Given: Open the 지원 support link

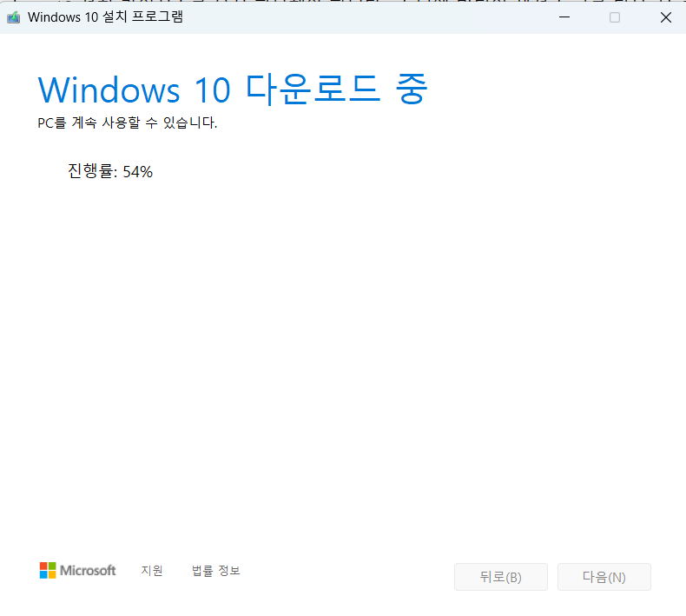Looking at the screenshot, I should click(x=152, y=571).
